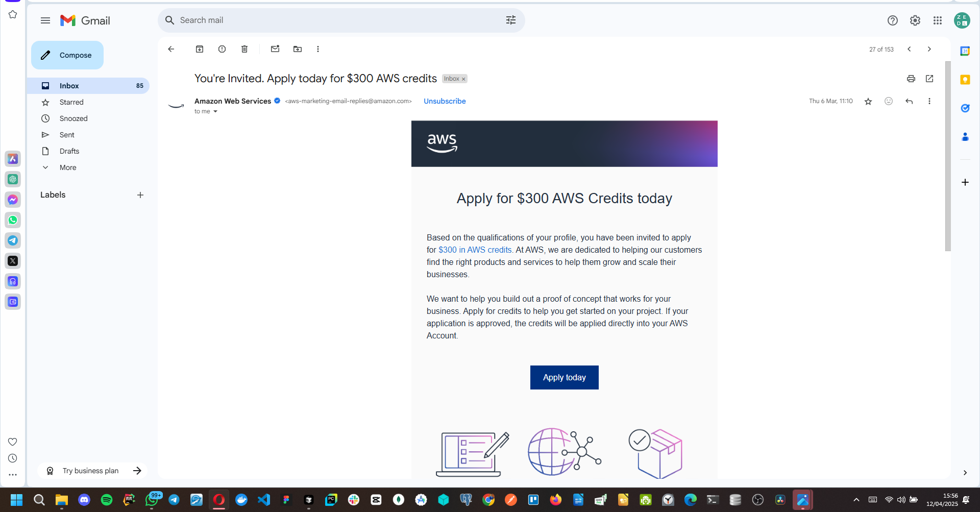This screenshot has height=512, width=980.
Task: Expand the 'to me' recipient details
Action: (215, 111)
